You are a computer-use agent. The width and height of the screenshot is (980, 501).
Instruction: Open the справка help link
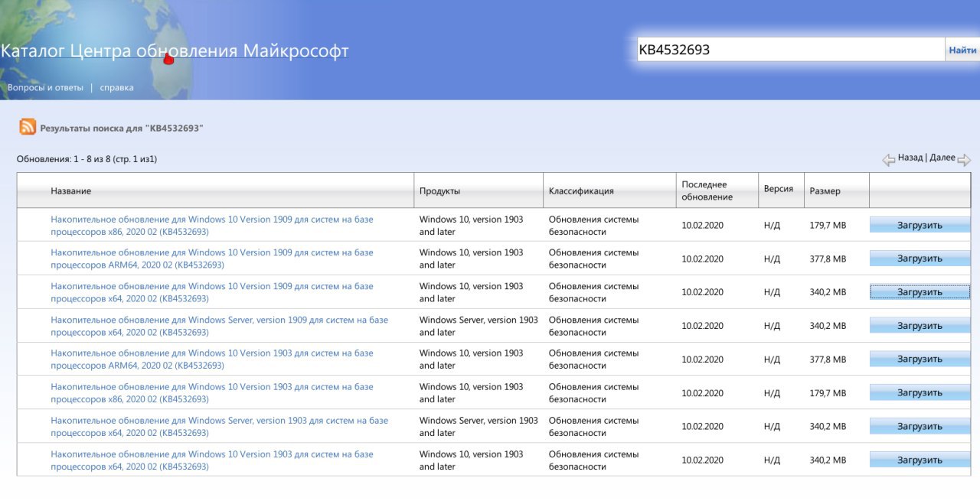(116, 87)
